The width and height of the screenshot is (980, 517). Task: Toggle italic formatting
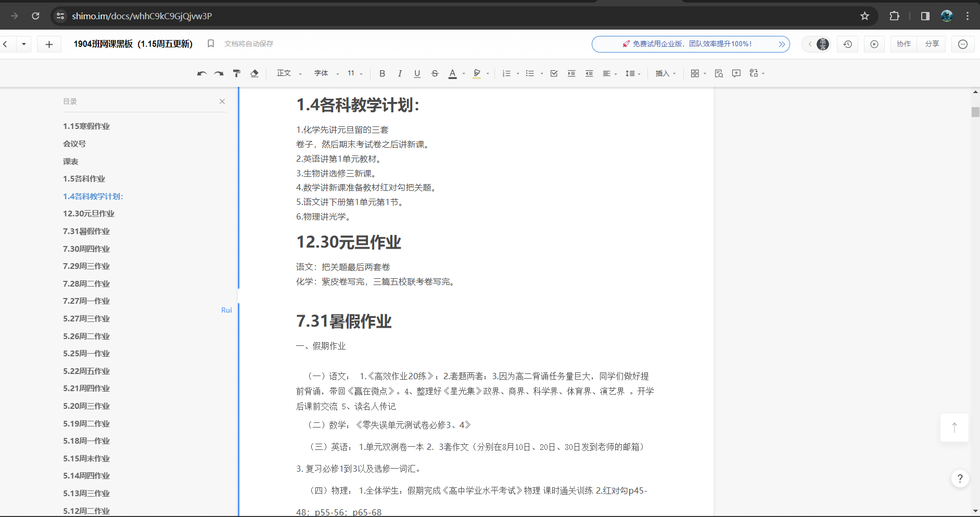[400, 73]
